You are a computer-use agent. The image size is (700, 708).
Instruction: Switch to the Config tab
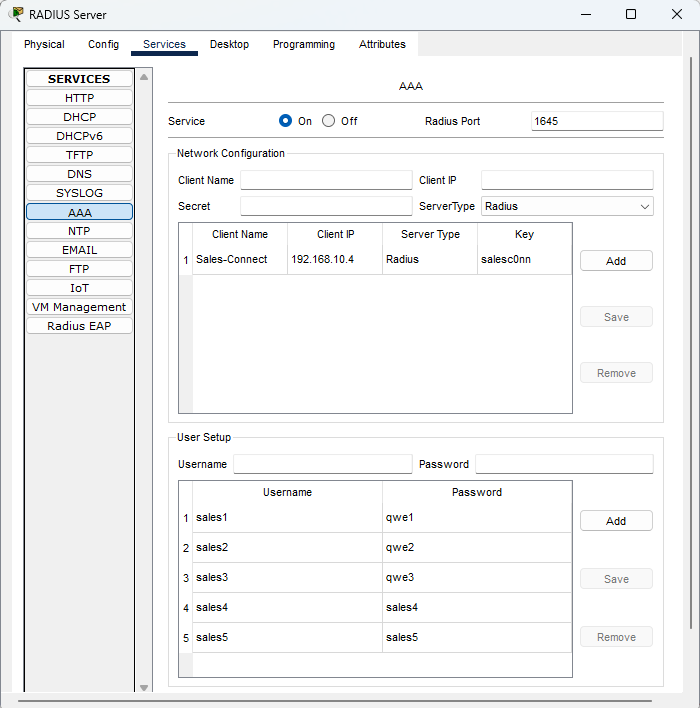point(103,44)
